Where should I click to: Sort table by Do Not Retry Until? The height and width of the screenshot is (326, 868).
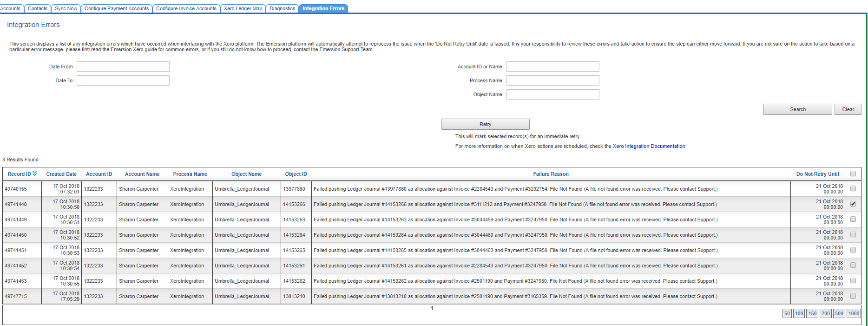pyautogui.click(x=817, y=174)
